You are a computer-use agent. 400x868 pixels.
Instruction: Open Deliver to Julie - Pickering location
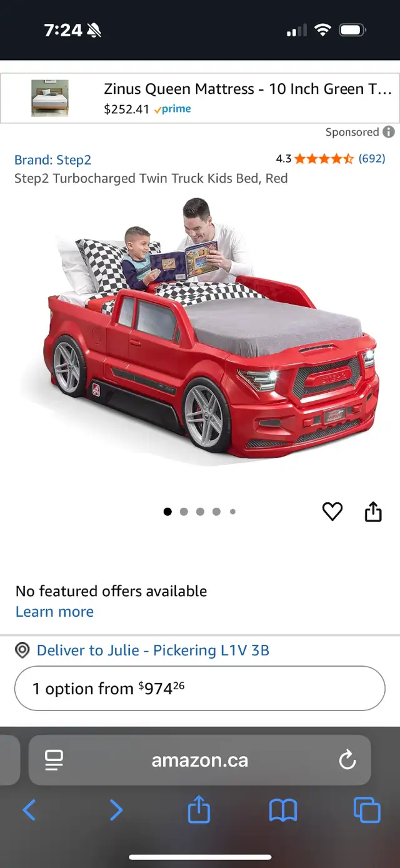(153, 650)
